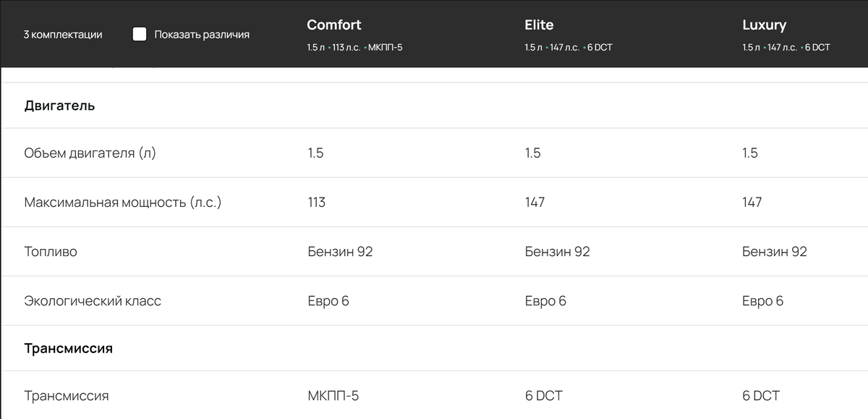The width and height of the screenshot is (868, 419).
Task: Click the Максимальная мощность (л.с.) row label
Action: [x=123, y=202]
